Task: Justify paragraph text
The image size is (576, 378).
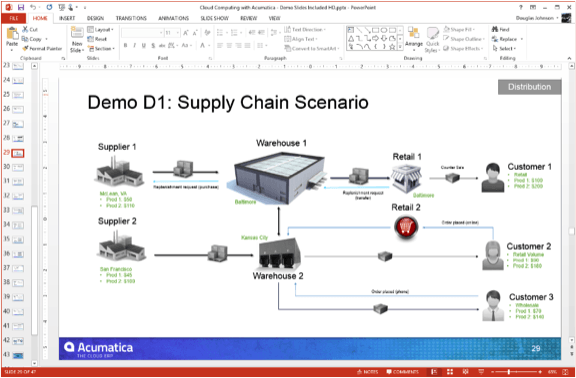Action: point(248,46)
